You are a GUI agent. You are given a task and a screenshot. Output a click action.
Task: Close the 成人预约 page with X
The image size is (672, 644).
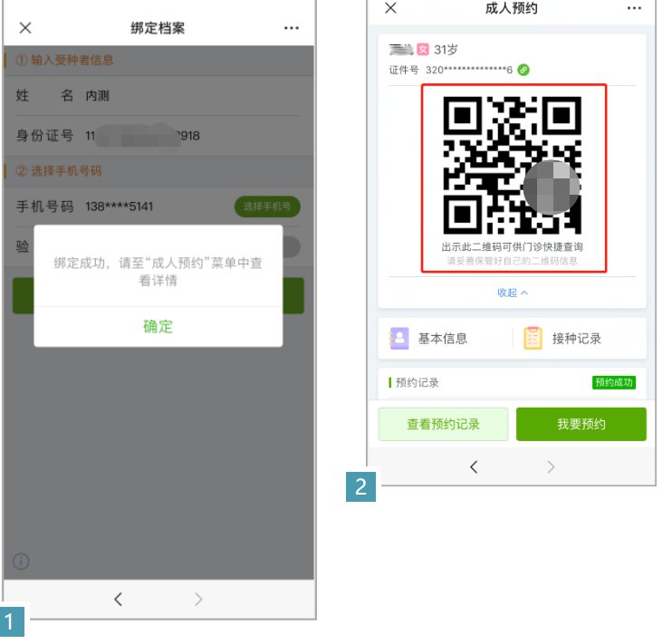tap(390, 8)
